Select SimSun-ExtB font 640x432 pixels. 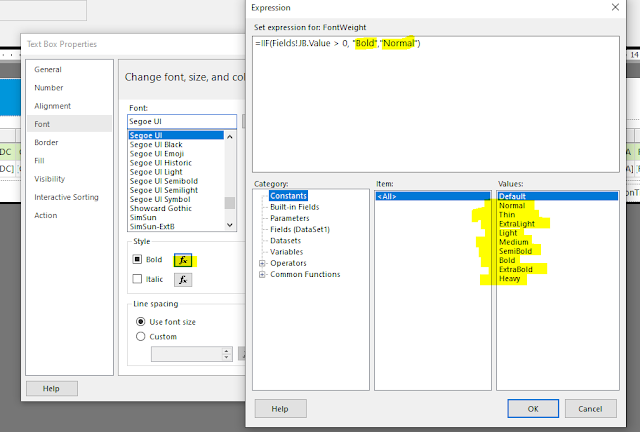pos(152,227)
